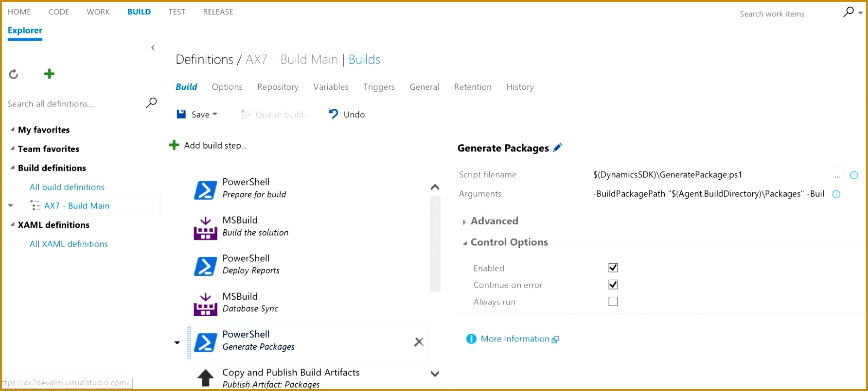The image size is (868, 391).
Task: Toggle the Enabled checkbox
Action: click(x=613, y=268)
